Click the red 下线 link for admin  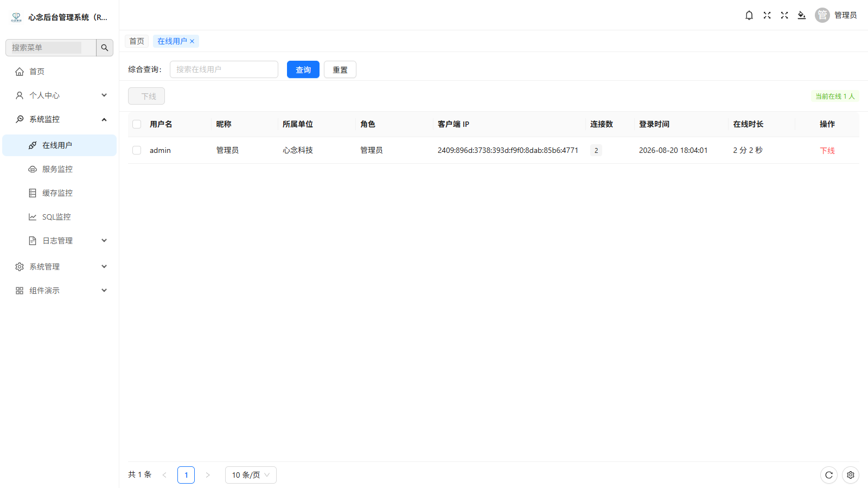coord(827,151)
